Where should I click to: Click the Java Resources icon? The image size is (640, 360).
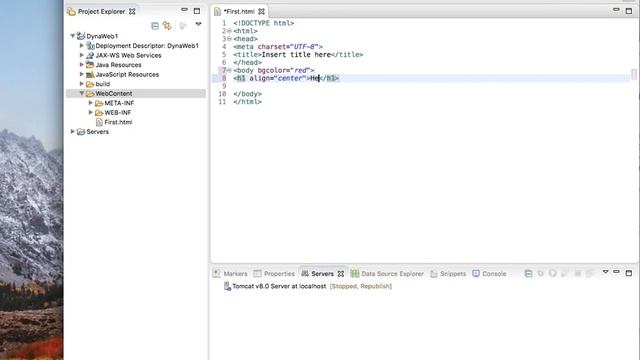pyautogui.click(x=90, y=64)
